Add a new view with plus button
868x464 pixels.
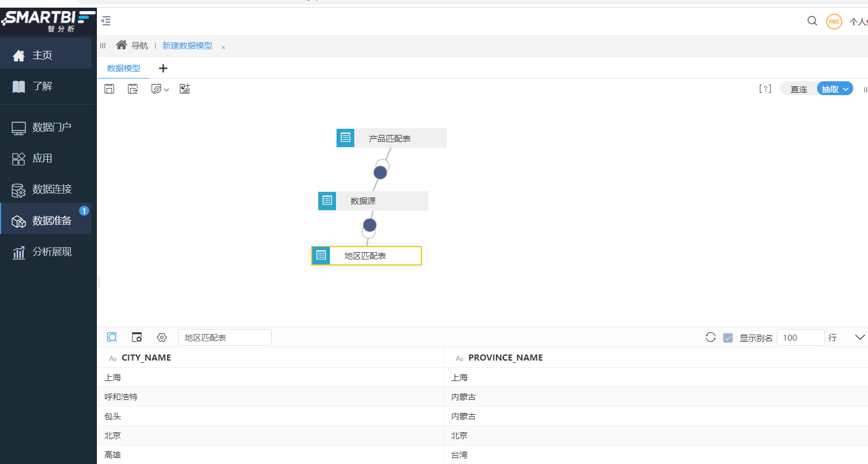163,68
